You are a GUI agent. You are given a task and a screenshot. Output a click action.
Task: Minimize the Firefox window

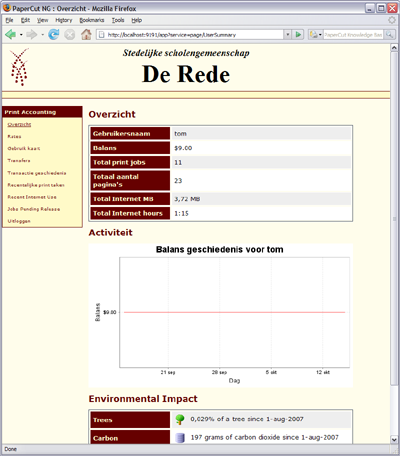(370, 8)
